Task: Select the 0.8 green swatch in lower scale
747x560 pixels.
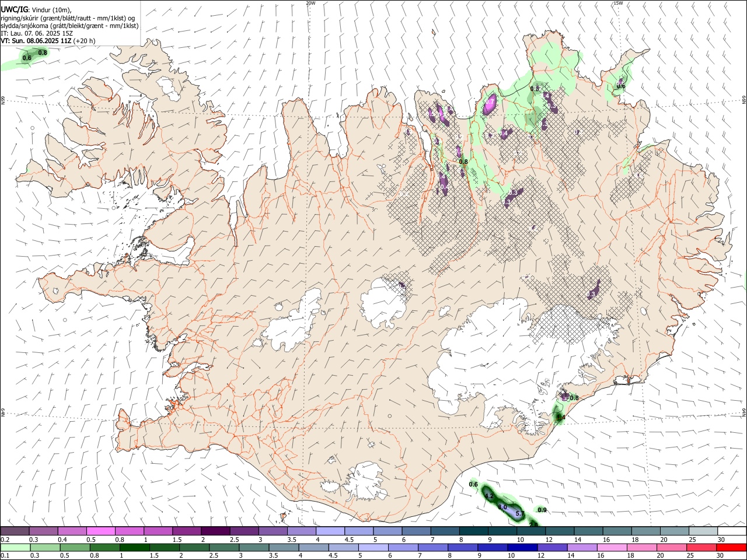Action: pos(104,547)
